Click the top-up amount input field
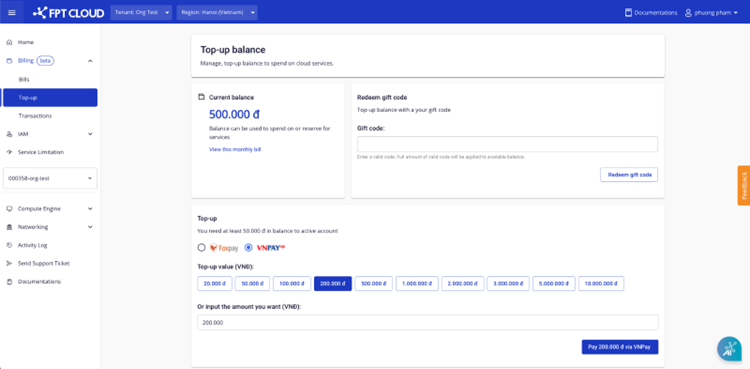This screenshot has width=750, height=369. [x=428, y=323]
